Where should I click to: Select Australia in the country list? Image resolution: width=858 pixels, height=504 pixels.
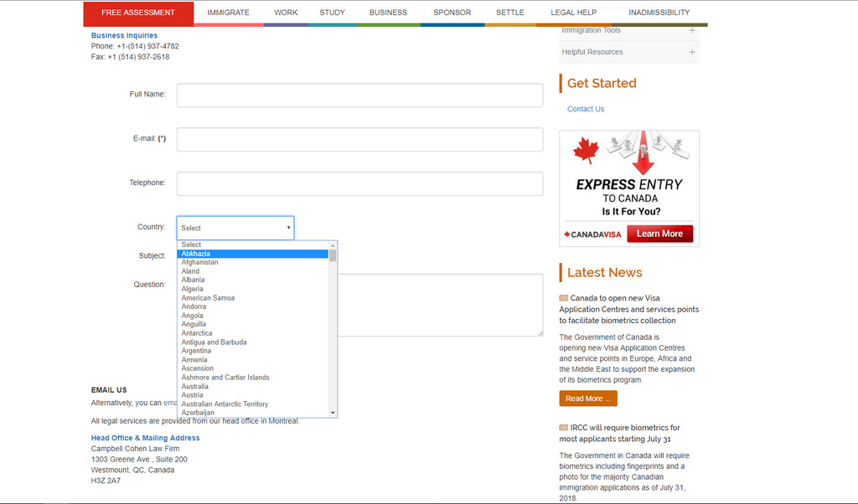pyautogui.click(x=253, y=387)
